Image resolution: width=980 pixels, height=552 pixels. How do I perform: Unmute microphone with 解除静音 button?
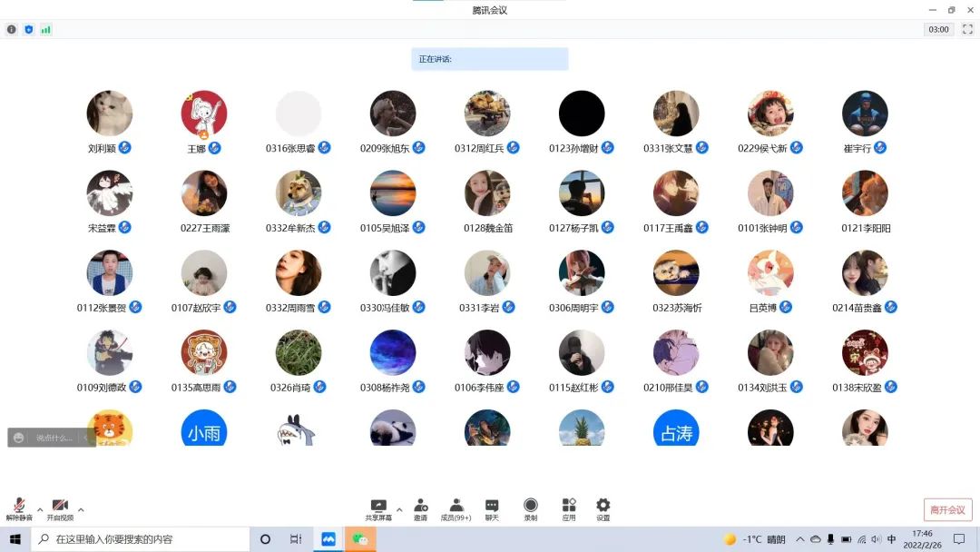pyautogui.click(x=19, y=508)
